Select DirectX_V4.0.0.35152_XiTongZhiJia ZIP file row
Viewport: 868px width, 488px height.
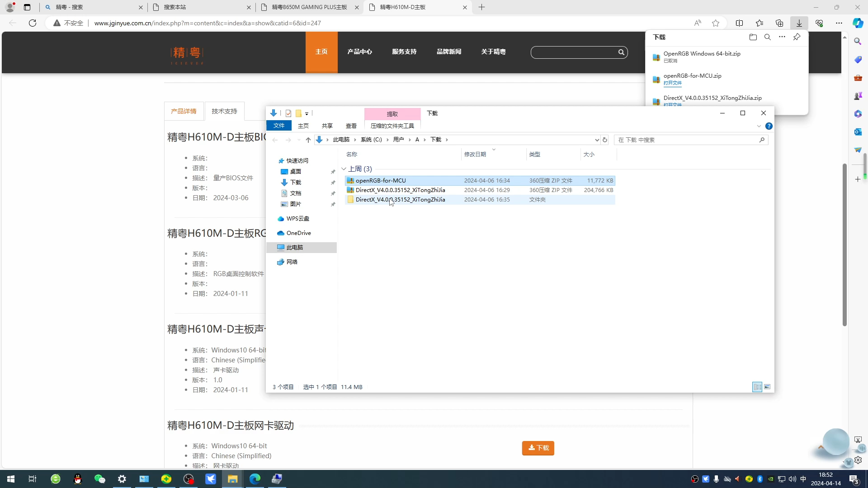pos(480,190)
